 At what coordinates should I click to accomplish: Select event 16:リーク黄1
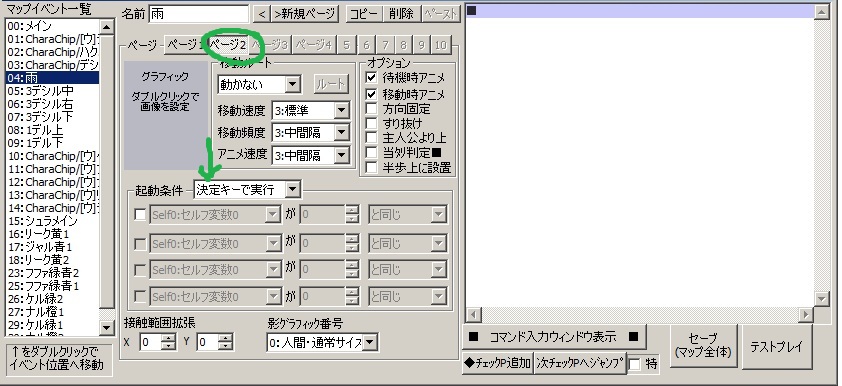(x=52, y=234)
